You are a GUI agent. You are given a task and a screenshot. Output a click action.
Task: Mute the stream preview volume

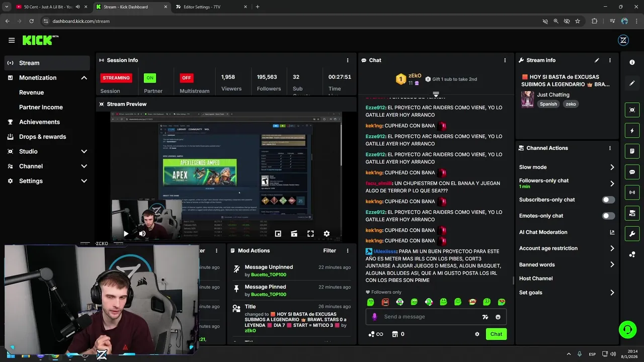pos(142,234)
